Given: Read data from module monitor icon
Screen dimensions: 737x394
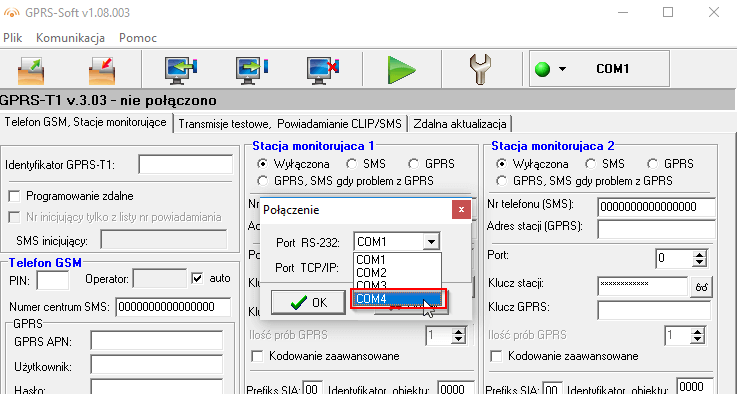Looking at the screenshot, I should point(181,71).
